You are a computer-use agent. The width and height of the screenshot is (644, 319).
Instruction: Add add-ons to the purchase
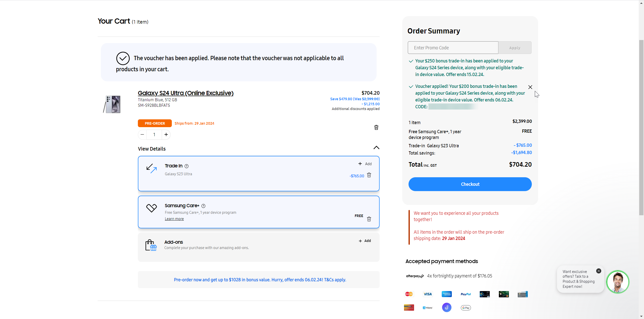pos(365,241)
